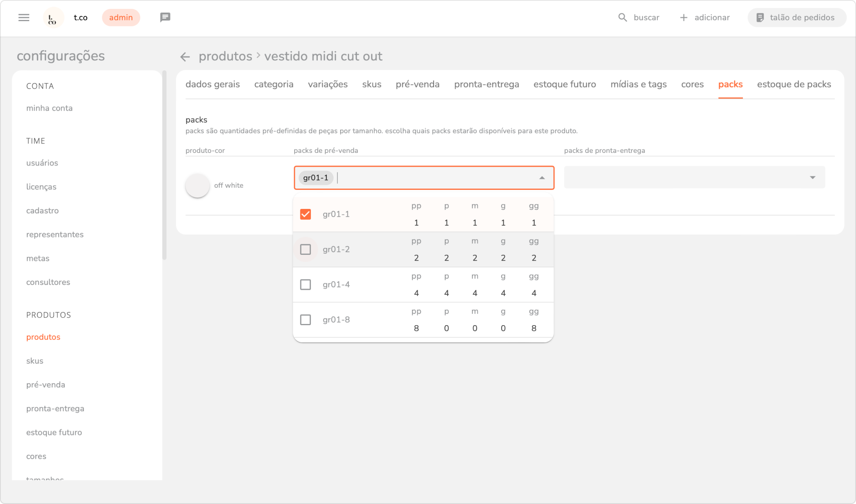
Task: Click the off white color swatch
Action: coord(197,185)
